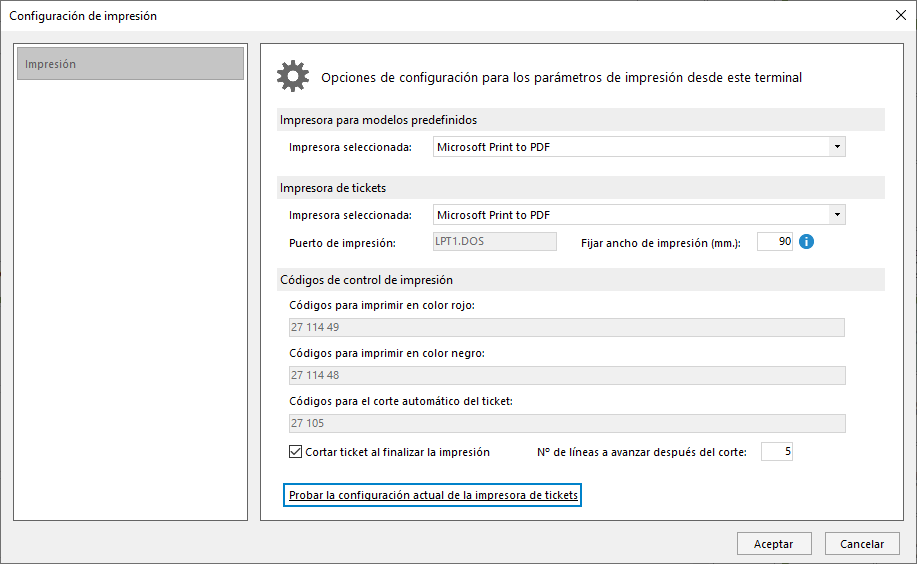Click the 'Puerto de impresión:' label
917x564 pixels.
point(342,243)
